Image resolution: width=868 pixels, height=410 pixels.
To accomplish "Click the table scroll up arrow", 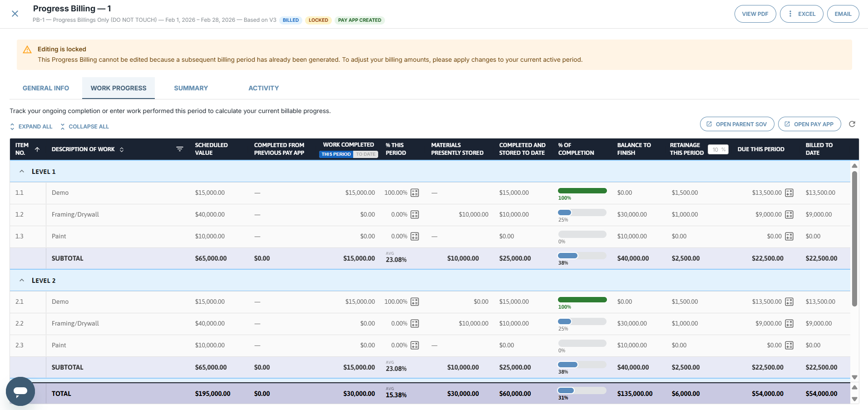I will click(x=854, y=166).
